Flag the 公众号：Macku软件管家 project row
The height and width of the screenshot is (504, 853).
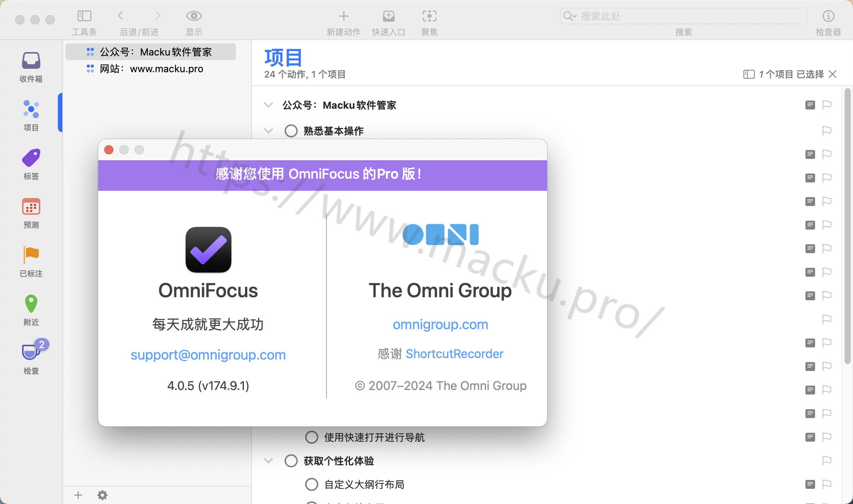pos(827,105)
